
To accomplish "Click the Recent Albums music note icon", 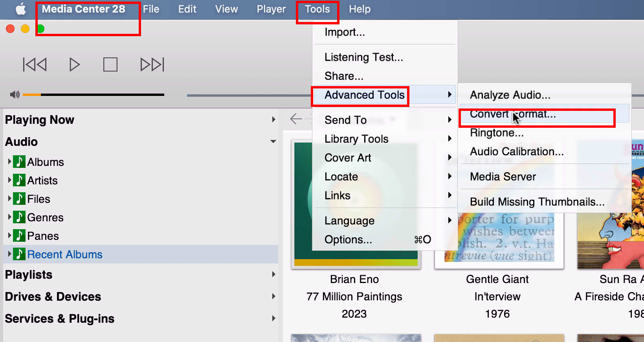I will tap(19, 254).
